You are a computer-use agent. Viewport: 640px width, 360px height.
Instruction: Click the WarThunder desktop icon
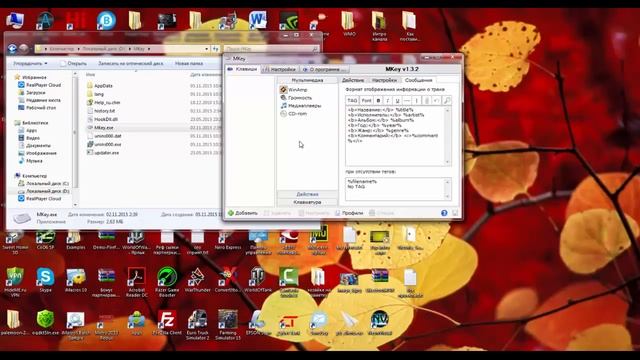pyautogui.click(x=197, y=280)
